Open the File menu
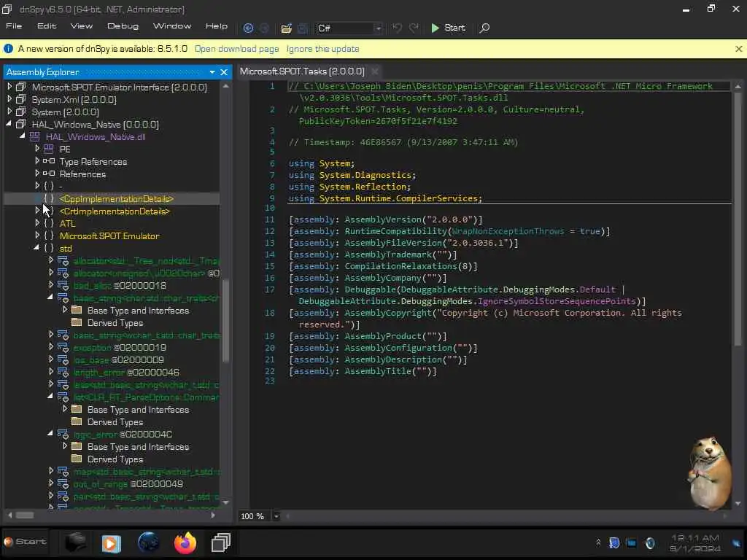The width and height of the screenshot is (747, 560). 14,26
